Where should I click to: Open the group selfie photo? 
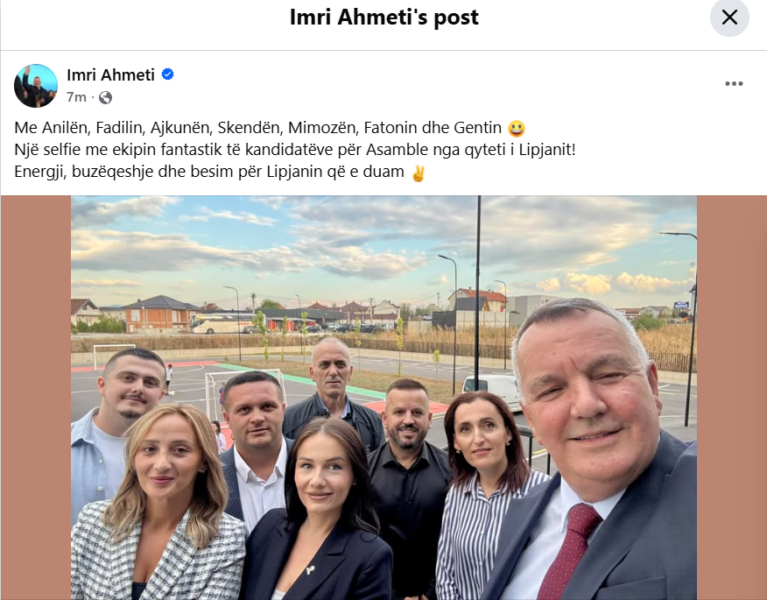pos(384,398)
